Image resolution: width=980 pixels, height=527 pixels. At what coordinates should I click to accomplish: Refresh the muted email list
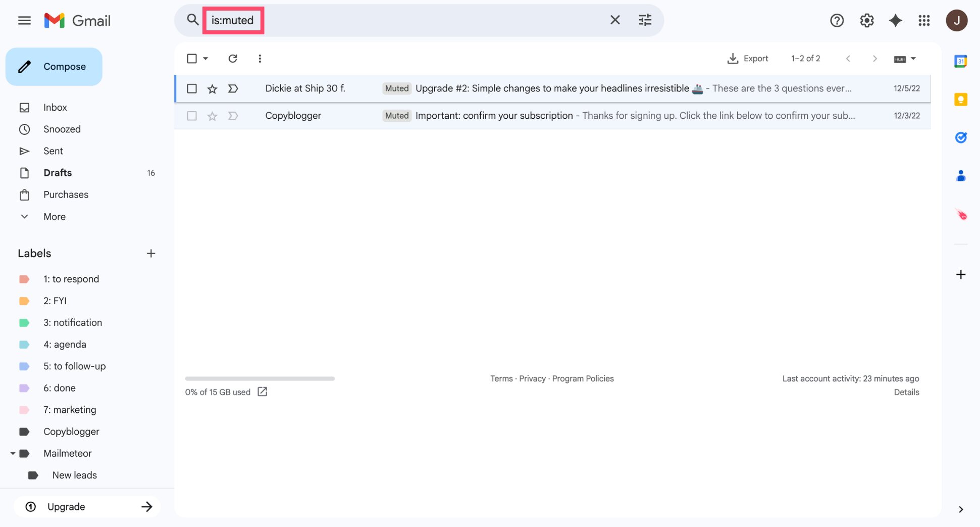[233, 58]
